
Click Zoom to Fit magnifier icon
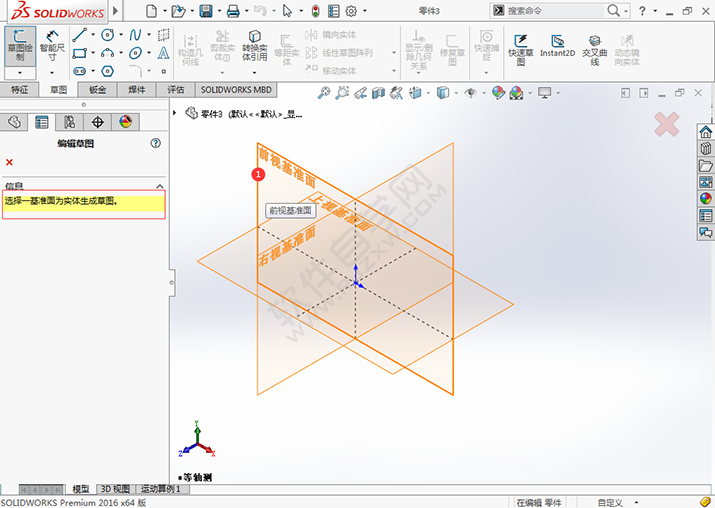coord(324,93)
